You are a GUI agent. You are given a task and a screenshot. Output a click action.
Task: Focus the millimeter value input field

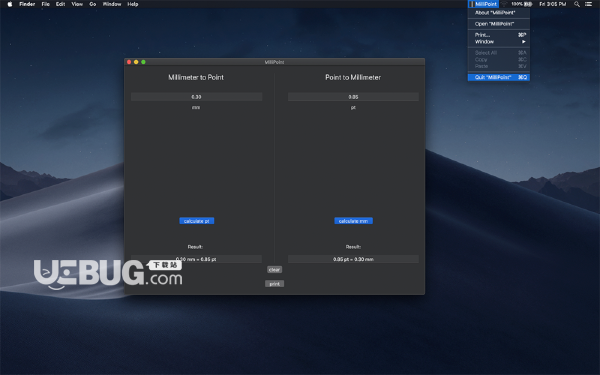[196, 97]
